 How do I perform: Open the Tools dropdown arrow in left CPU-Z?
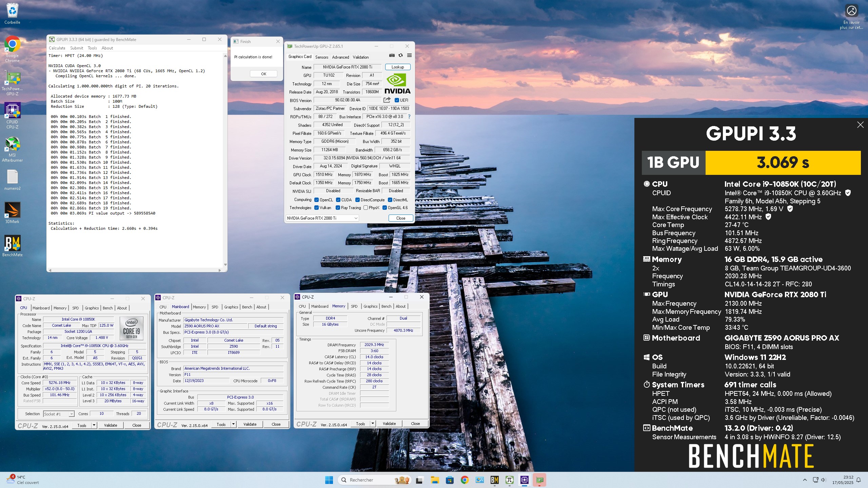(94, 425)
